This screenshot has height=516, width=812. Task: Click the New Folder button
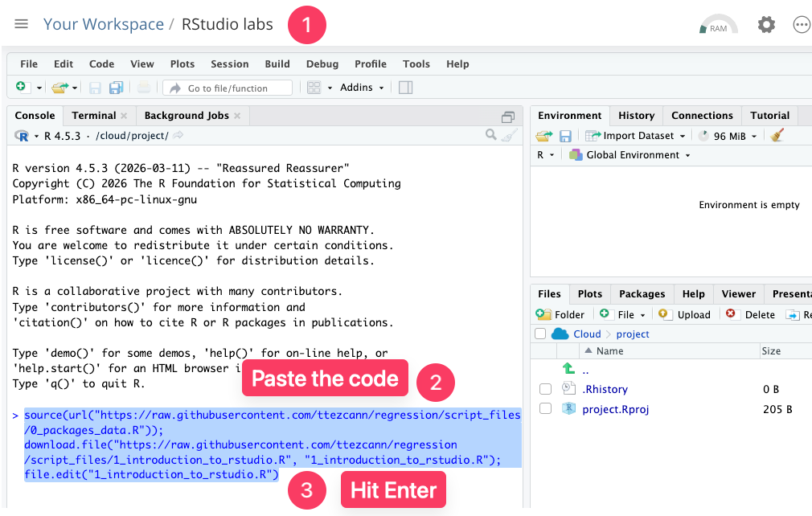560,314
